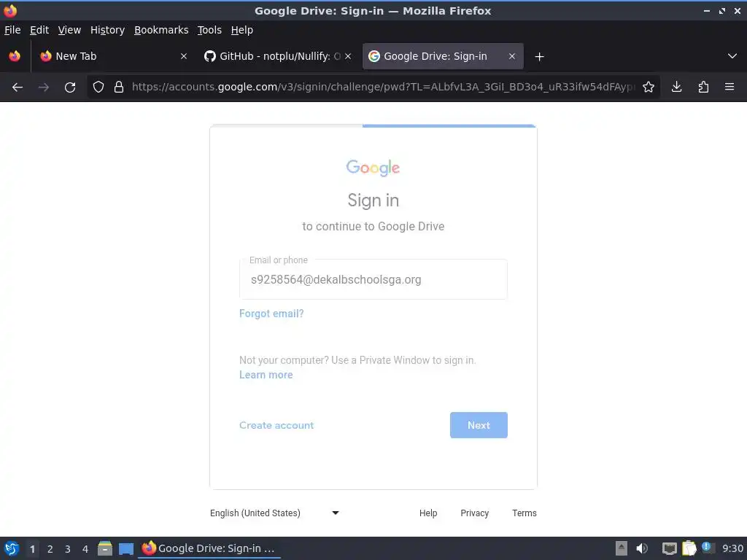Click the Email or phone field
This screenshot has height=560, width=747.
pyautogui.click(x=373, y=279)
